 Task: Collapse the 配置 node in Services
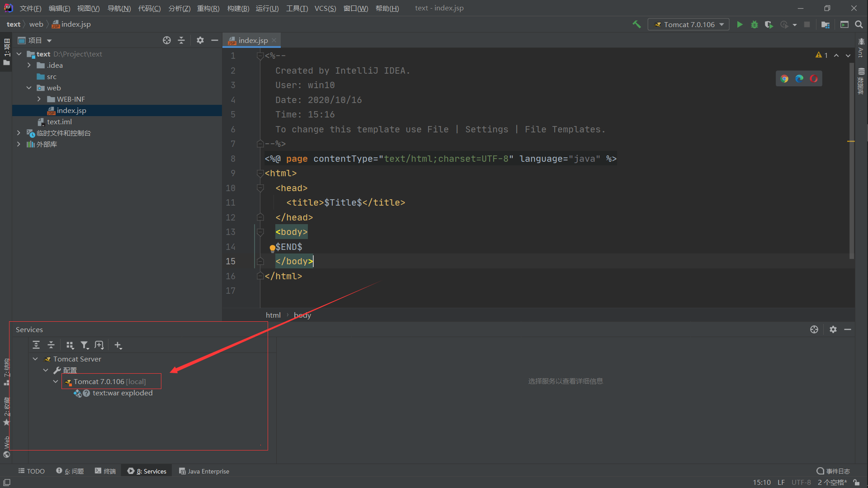(46, 370)
